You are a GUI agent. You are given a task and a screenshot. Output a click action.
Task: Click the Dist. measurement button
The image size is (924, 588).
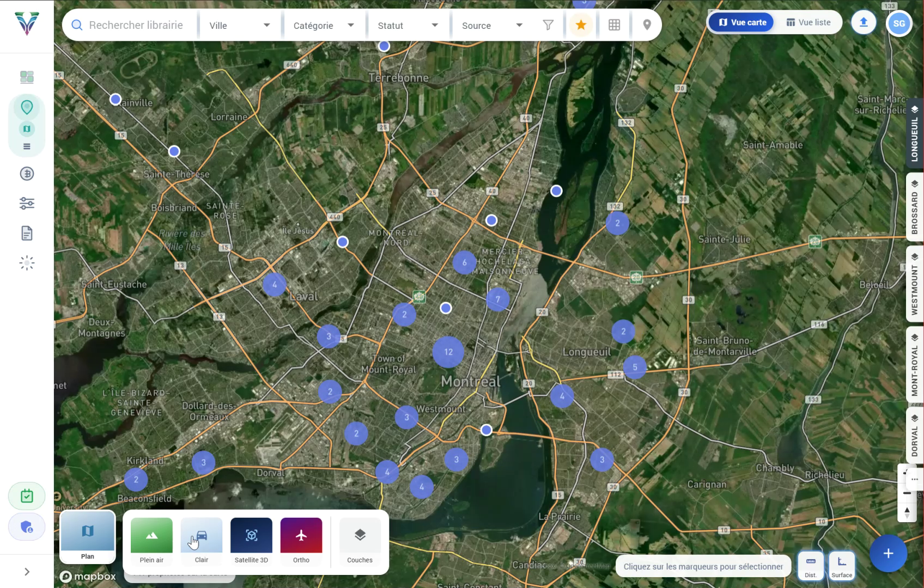[x=810, y=566]
